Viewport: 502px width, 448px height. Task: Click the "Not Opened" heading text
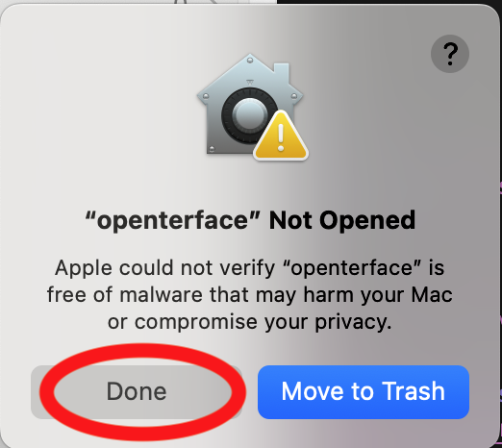coord(342,221)
